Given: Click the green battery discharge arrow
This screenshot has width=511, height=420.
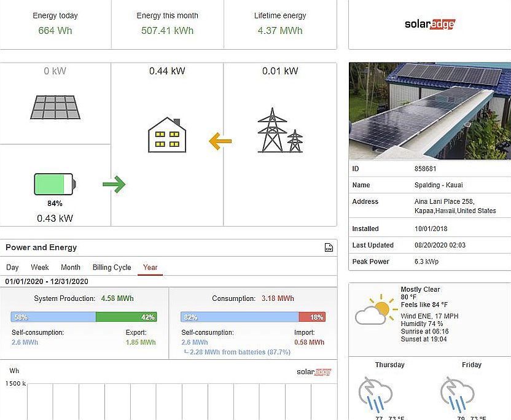Looking at the screenshot, I should (114, 184).
